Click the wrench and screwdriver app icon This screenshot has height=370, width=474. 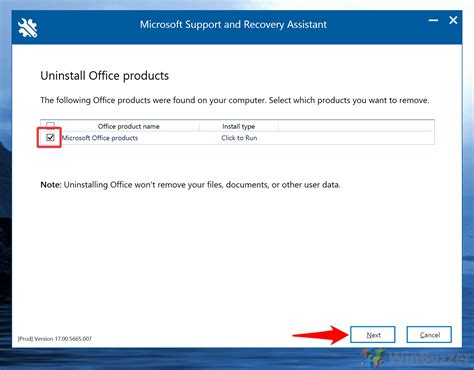[28, 28]
